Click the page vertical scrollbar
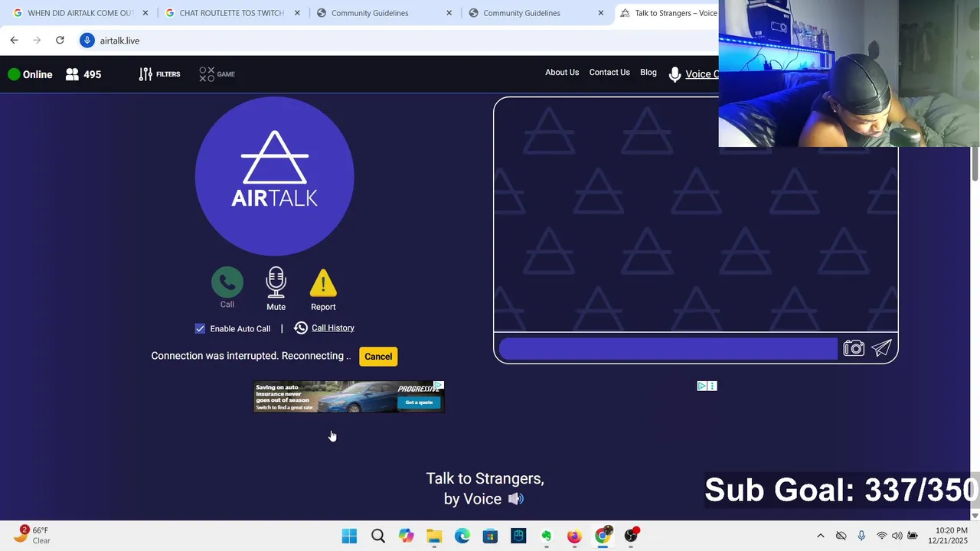 [975, 164]
